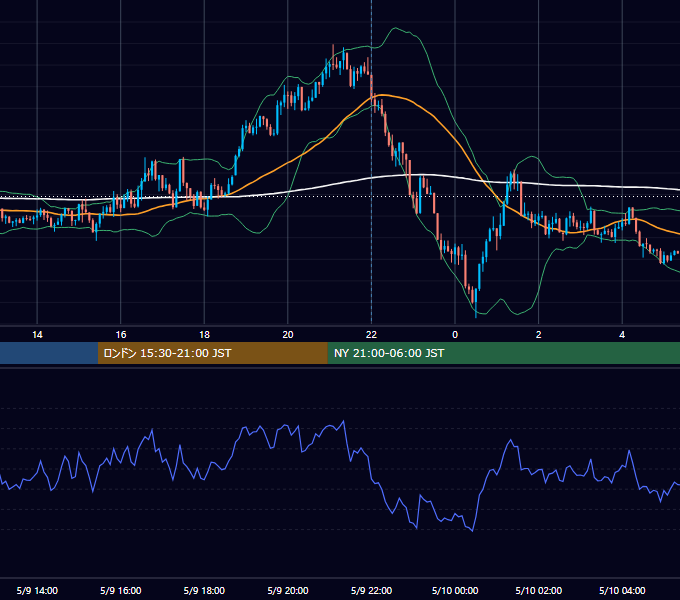This screenshot has width=680, height=600.
Task: Click the 5/9 16:00 date label
Action: (121, 590)
